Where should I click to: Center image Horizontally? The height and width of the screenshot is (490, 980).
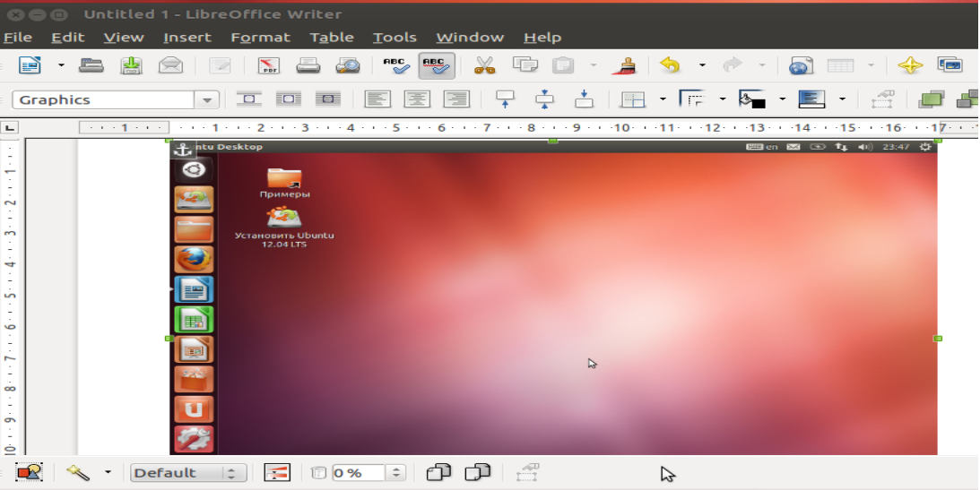click(417, 99)
